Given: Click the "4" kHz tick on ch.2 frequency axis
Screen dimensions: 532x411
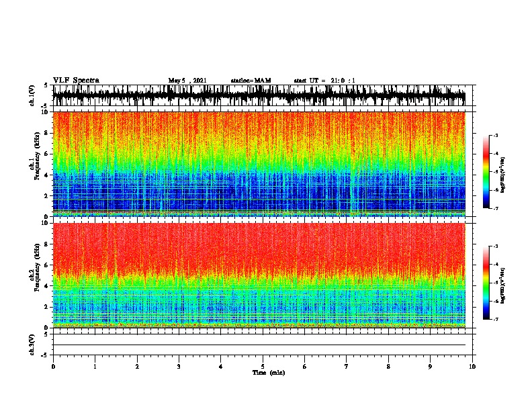Looking at the screenshot, I should [x=46, y=286].
